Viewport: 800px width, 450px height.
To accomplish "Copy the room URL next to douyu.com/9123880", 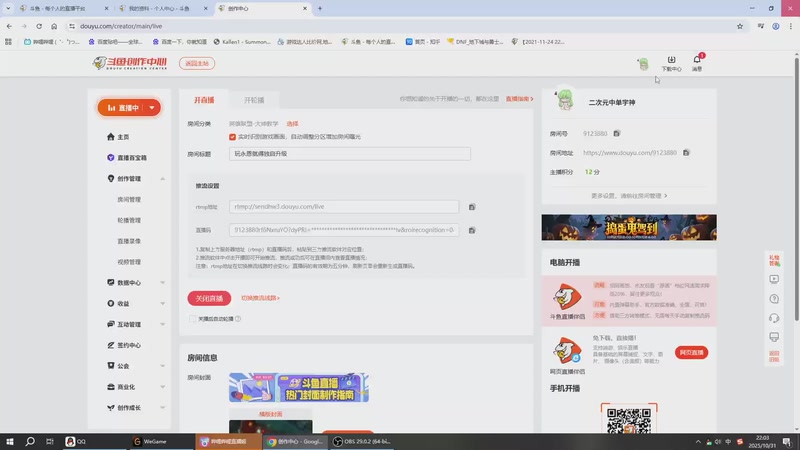I will coord(686,153).
